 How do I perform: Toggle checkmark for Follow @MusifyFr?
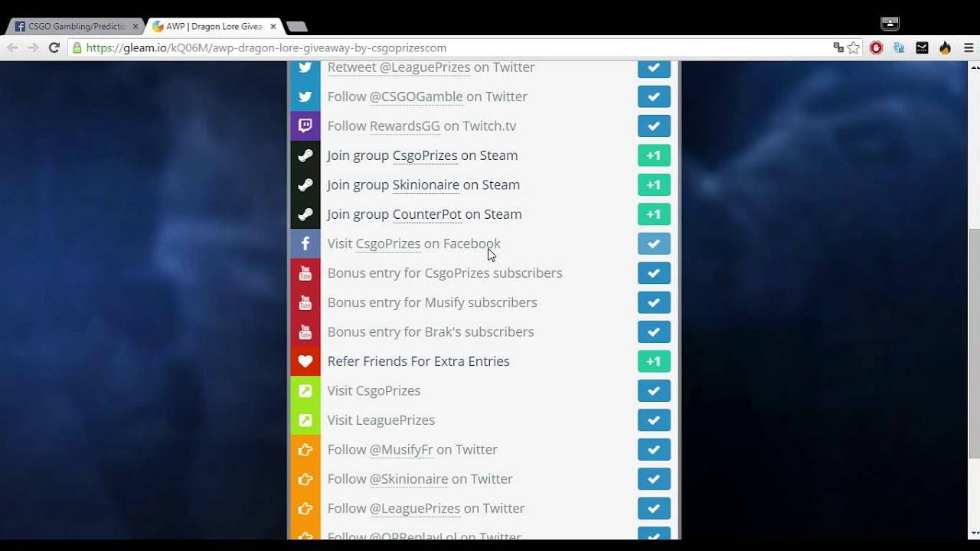click(654, 450)
